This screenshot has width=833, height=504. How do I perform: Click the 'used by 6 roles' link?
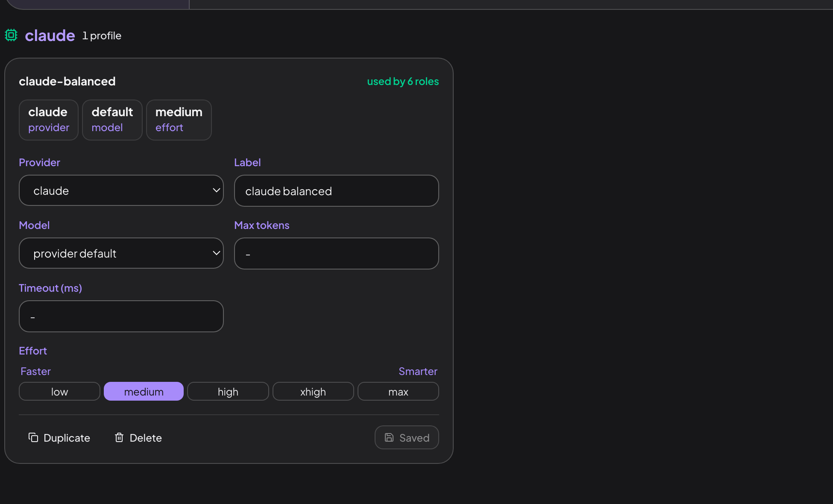403,81
